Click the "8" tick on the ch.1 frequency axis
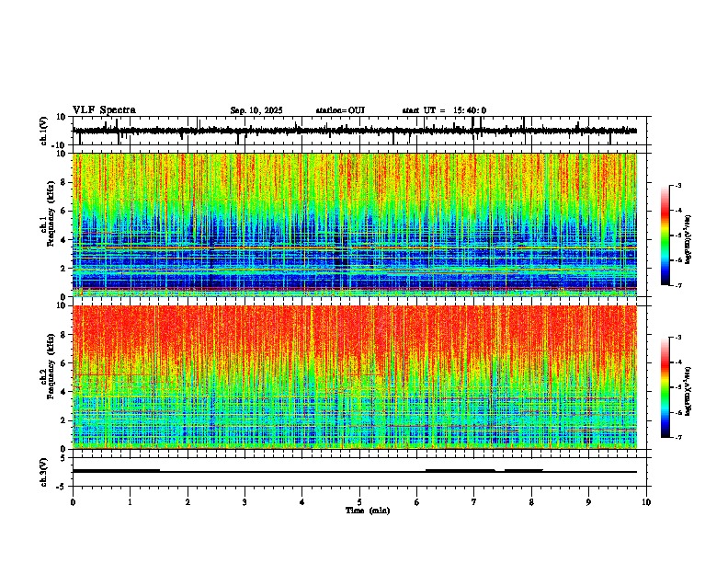 [63, 182]
